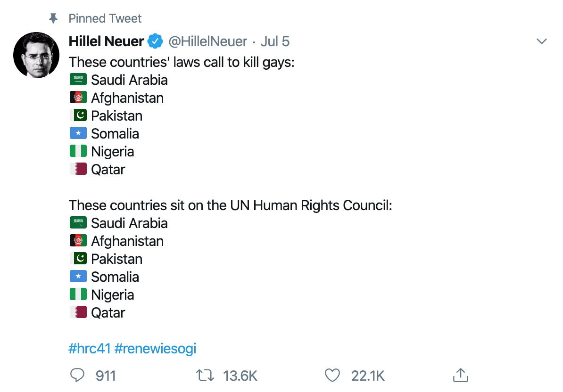This screenshot has height=392, width=563.
Task: Click the reply speech bubble icon
Action: [x=77, y=375]
